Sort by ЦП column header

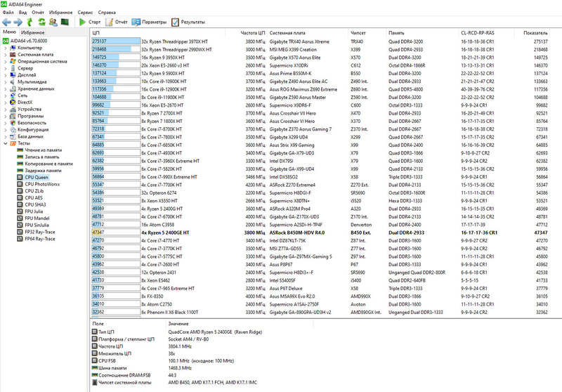[157, 32]
